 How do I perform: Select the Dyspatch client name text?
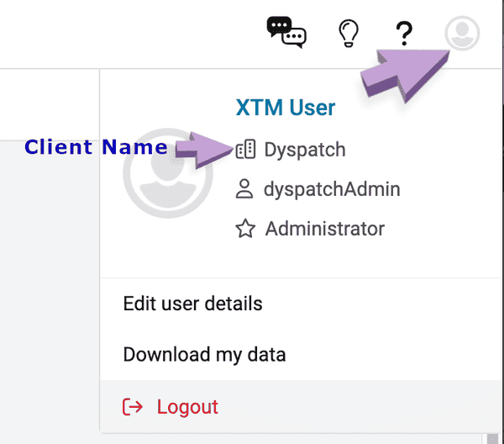(305, 150)
